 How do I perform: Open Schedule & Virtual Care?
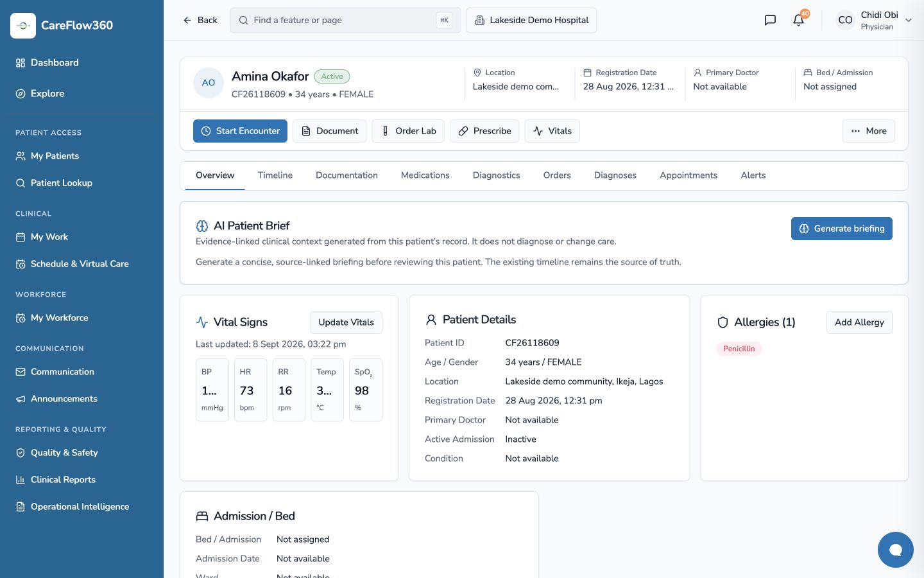click(x=82, y=264)
